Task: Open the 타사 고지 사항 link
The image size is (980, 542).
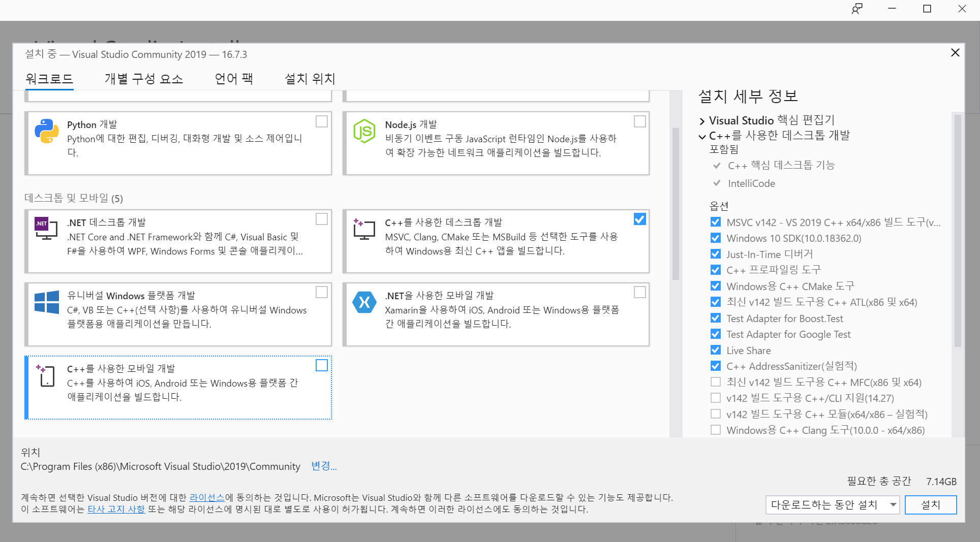Action: click(116, 509)
